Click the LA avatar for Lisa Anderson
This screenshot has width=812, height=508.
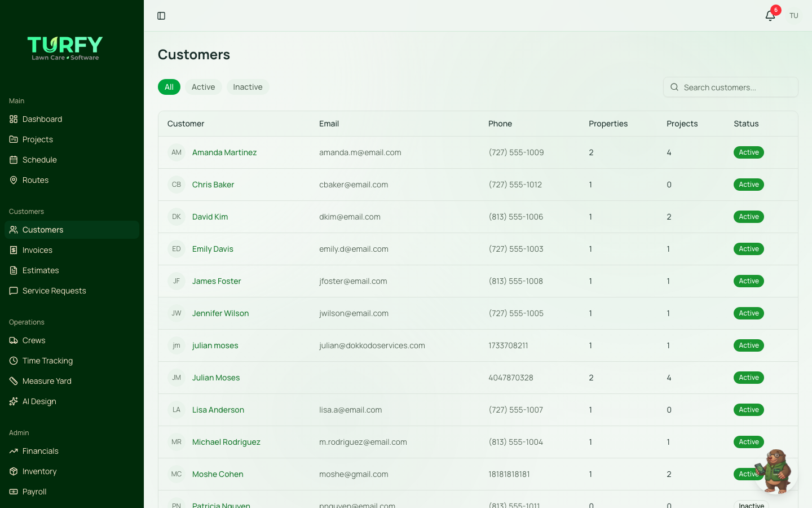(176, 410)
